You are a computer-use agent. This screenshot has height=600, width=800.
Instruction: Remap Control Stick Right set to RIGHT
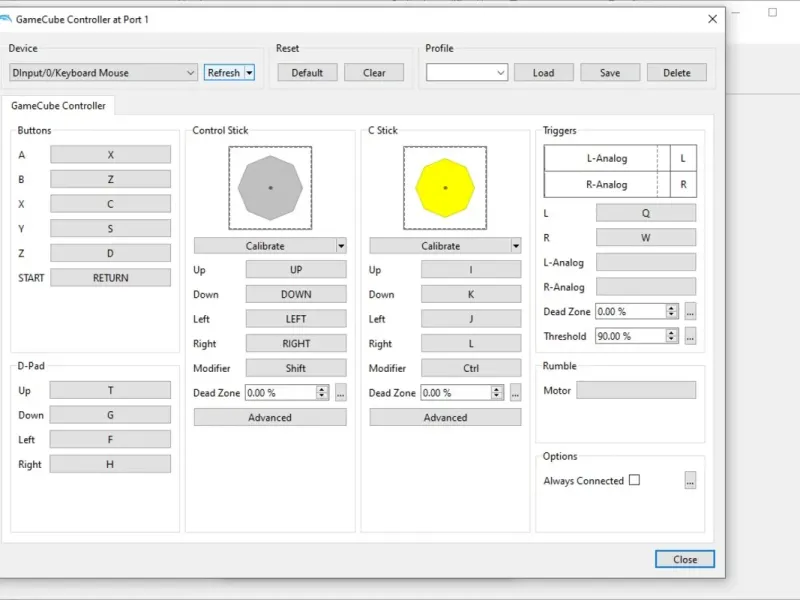(296, 343)
